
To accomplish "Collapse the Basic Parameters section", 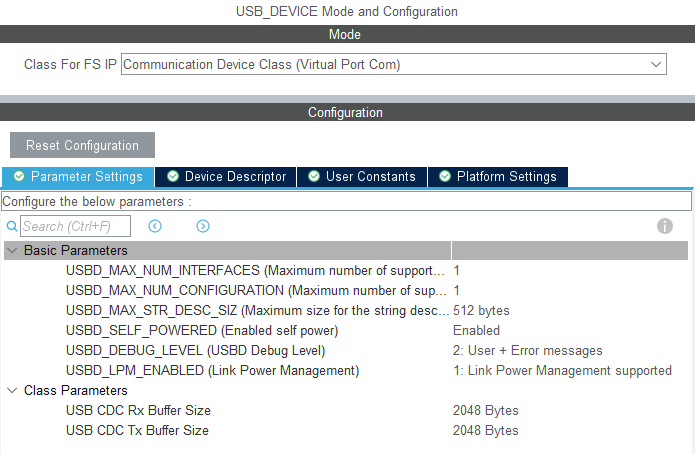I will point(12,250).
